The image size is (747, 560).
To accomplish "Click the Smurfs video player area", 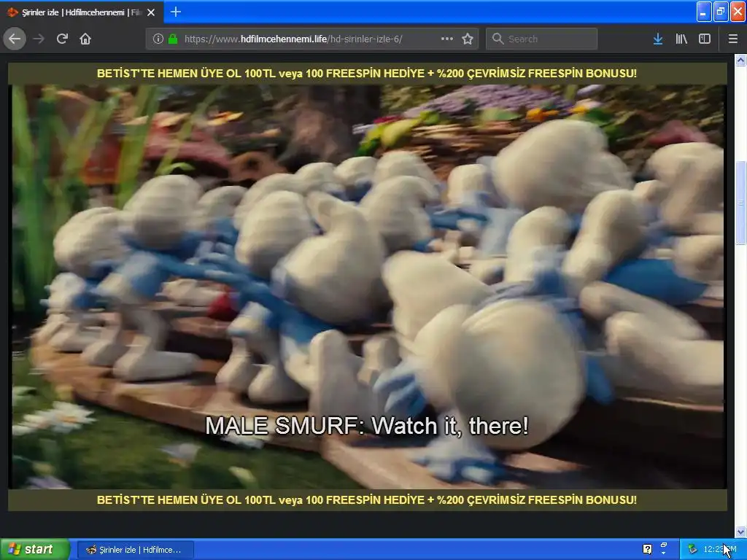I will pos(368,287).
